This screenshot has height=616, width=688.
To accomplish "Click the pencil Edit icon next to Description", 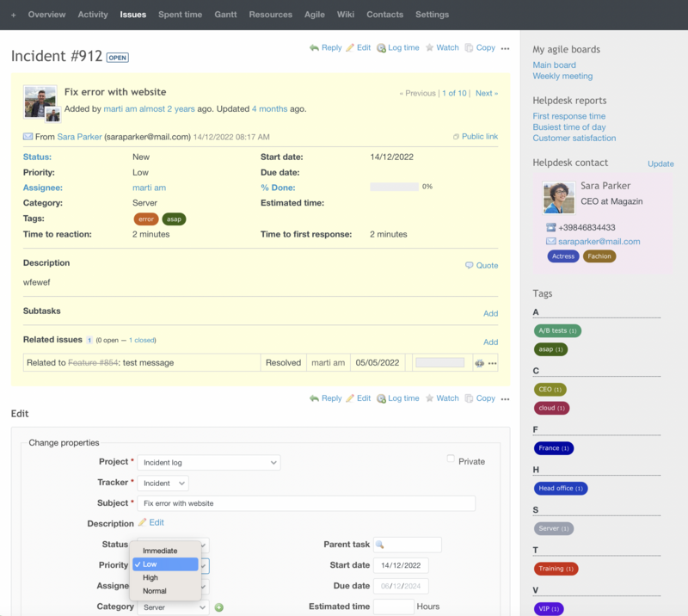I will pyautogui.click(x=143, y=523).
